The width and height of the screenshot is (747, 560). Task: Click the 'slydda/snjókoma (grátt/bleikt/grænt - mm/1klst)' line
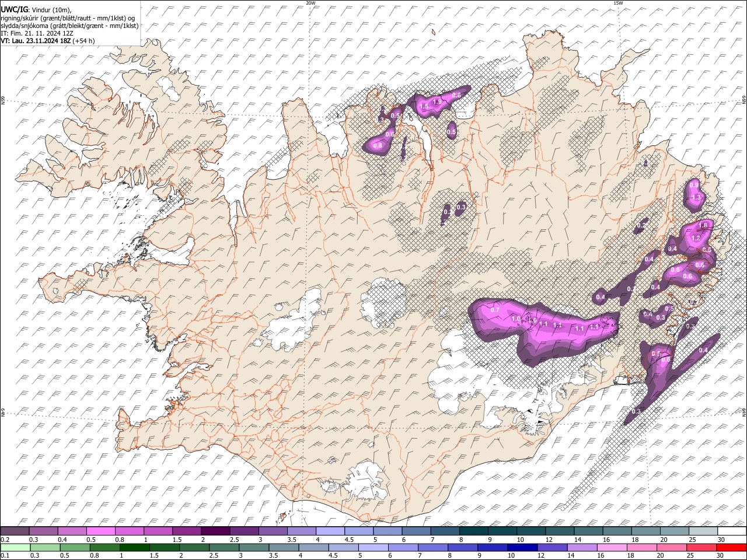[x=69, y=26]
